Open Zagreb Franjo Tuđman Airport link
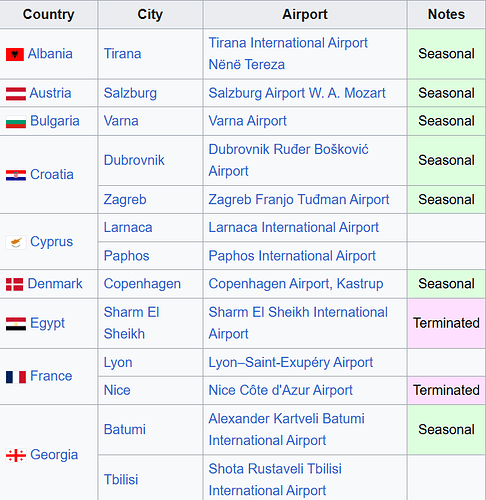Screen dimensions: 486x500 (299, 200)
